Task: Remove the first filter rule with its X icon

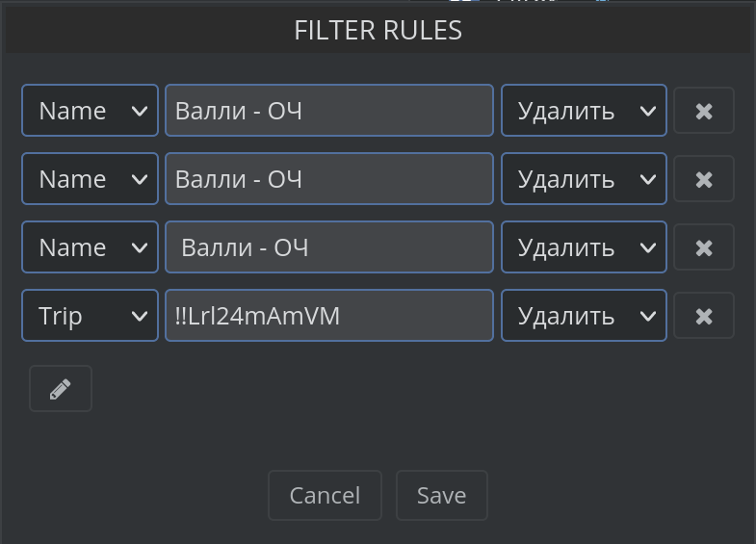Action: point(704,111)
